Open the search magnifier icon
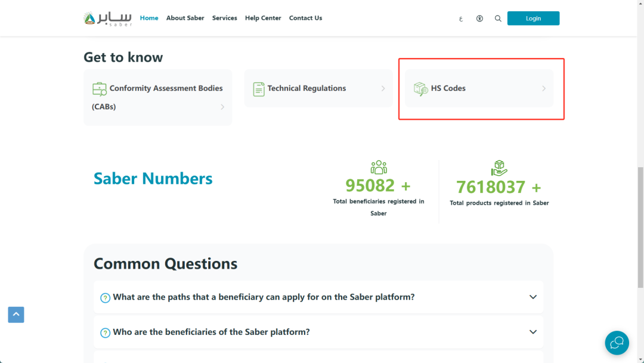This screenshot has height=363, width=644. (x=498, y=19)
